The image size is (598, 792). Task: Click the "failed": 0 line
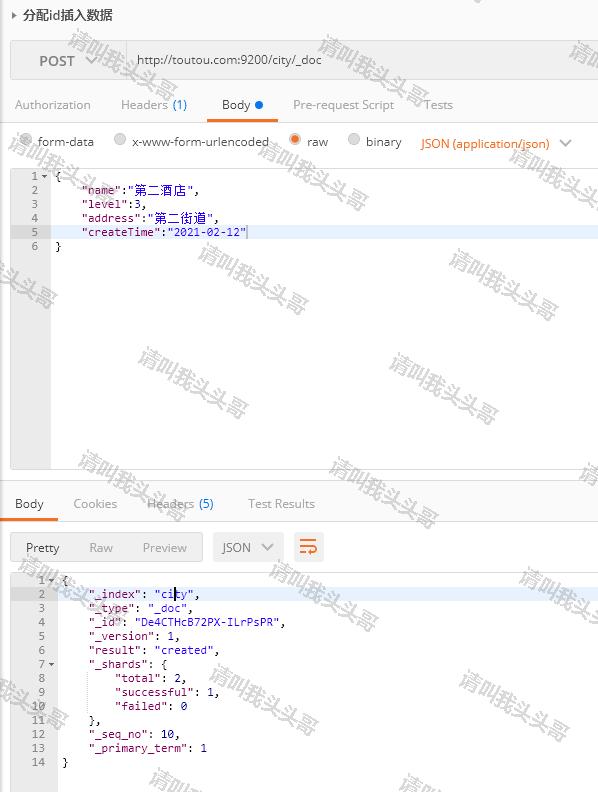151,706
